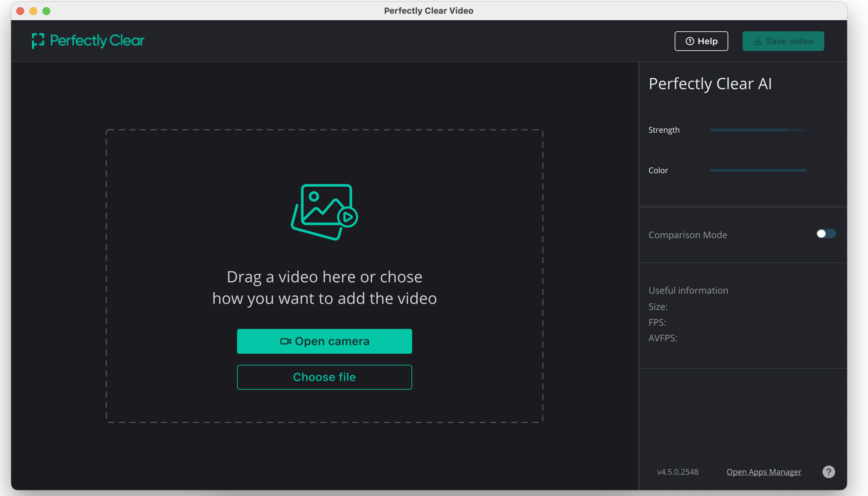This screenshot has width=868, height=496.
Task: Maximize the window with the green button
Action: point(46,11)
